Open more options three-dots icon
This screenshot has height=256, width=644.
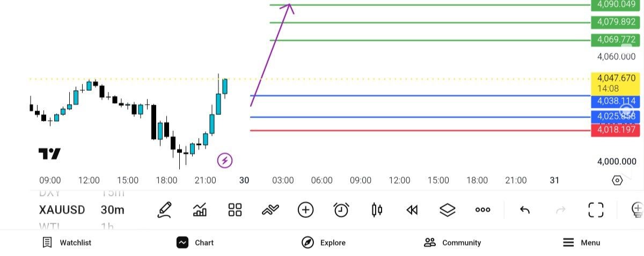click(x=483, y=210)
